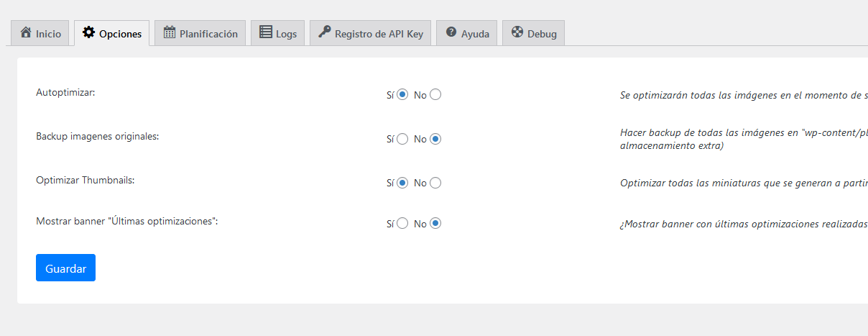The width and height of the screenshot is (868, 336).
Task: Switch to the Planificación tab text
Action: tap(208, 34)
